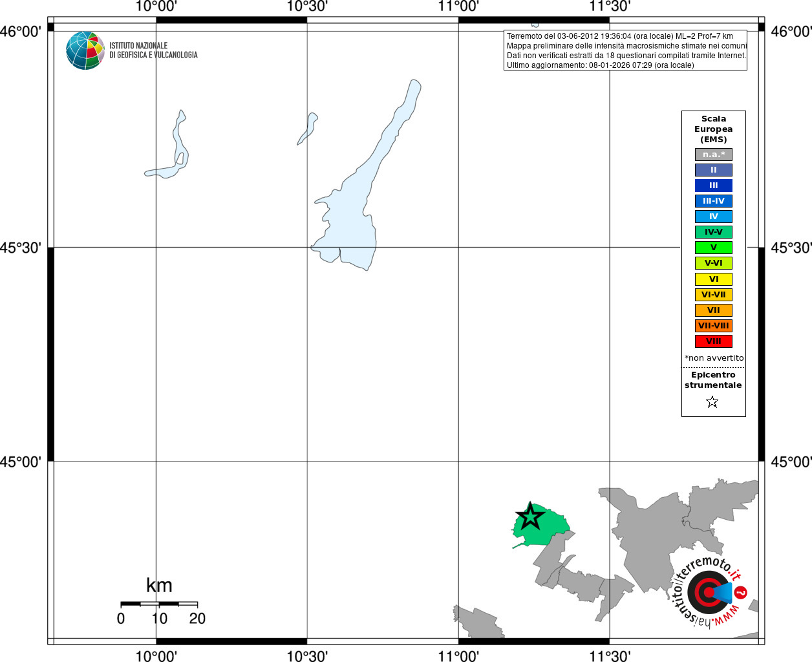The image size is (812, 662).
Task: Click the left 46°00' latitude label
Action: pos(21,32)
